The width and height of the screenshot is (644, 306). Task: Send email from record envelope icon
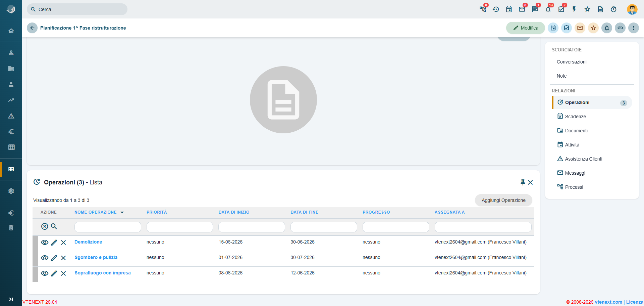(x=580, y=28)
